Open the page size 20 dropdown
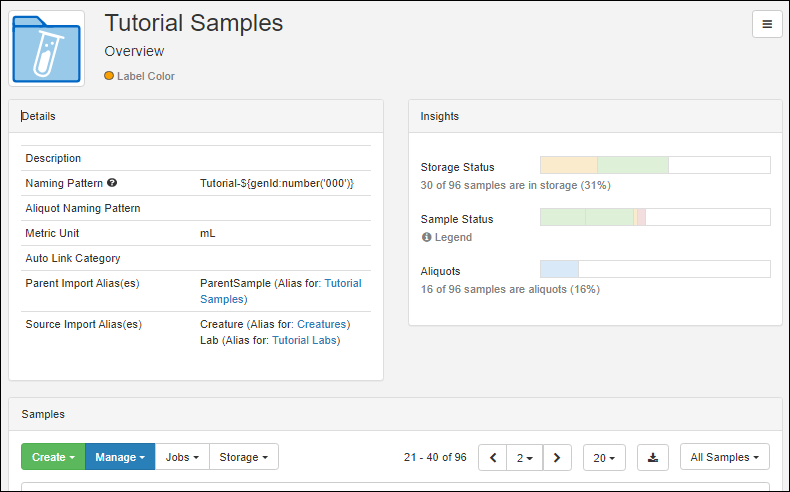 pyautogui.click(x=604, y=457)
